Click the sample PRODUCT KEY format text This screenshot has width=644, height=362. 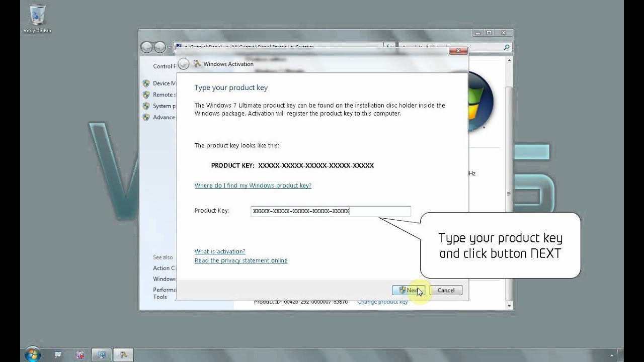point(292,165)
